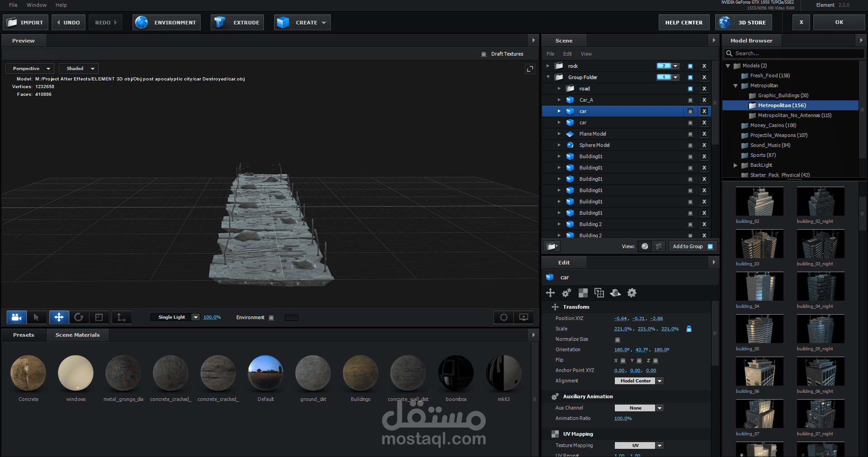Click the crosshair target icon under the preview
The height and width of the screenshot is (457, 868).
pyautogui.click(x=504, y=317)
